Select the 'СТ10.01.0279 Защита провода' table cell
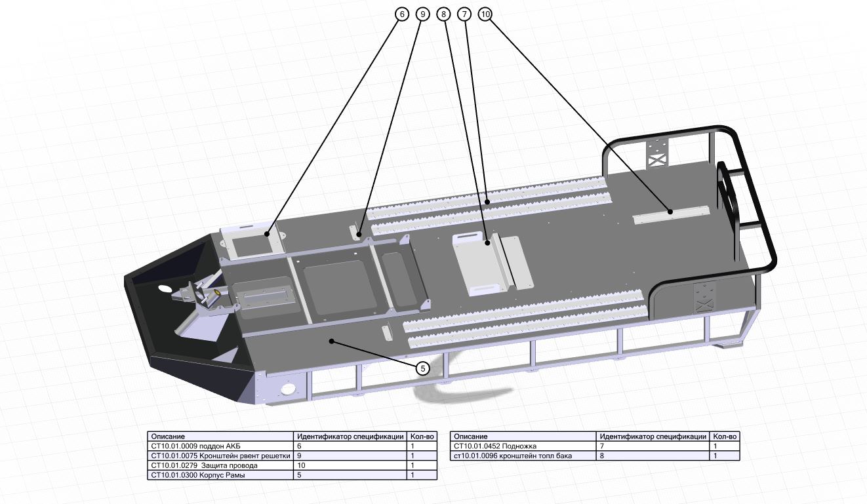867x504 pixels. tap(220, 465)
